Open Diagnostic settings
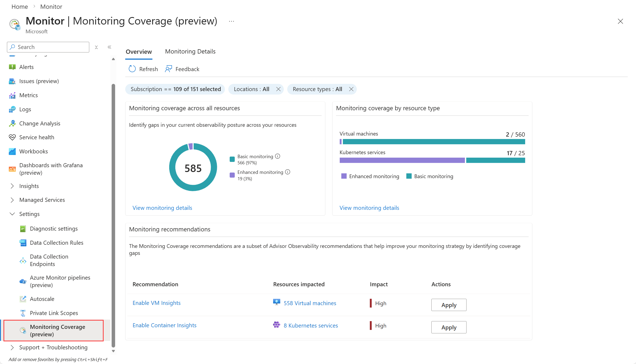636x364 pixels. [54, 228]
